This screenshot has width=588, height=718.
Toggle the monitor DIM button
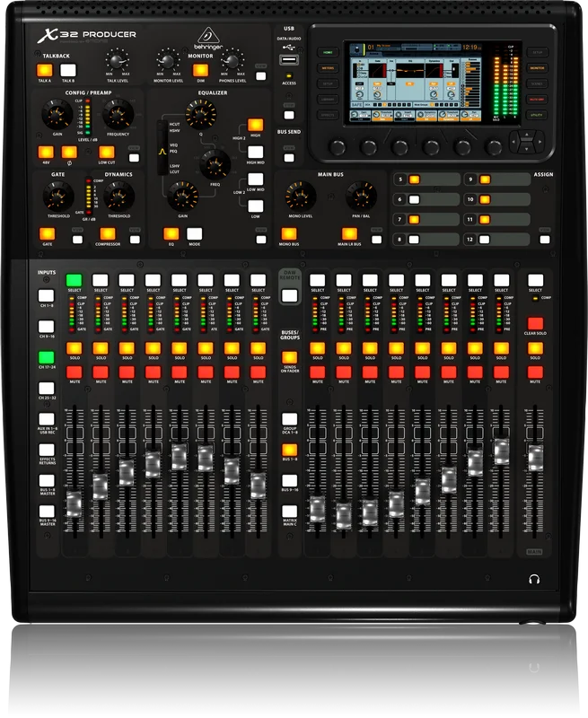201,70
